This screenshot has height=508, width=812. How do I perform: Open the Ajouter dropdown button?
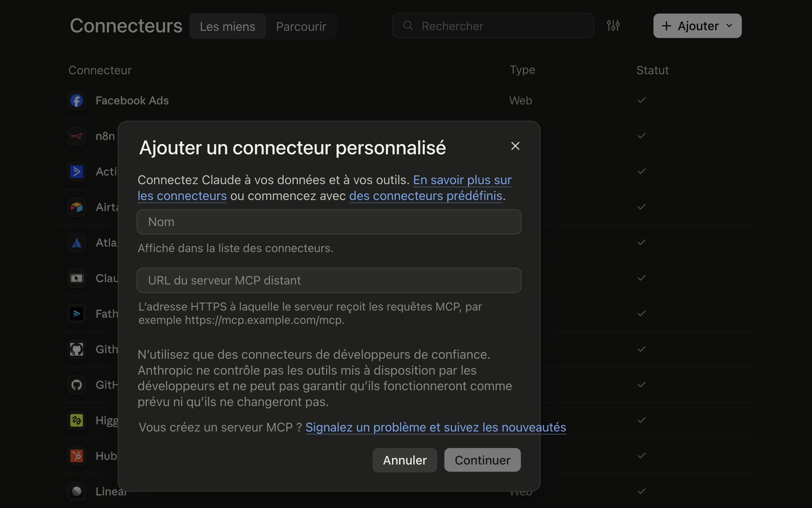click(697, 26)
